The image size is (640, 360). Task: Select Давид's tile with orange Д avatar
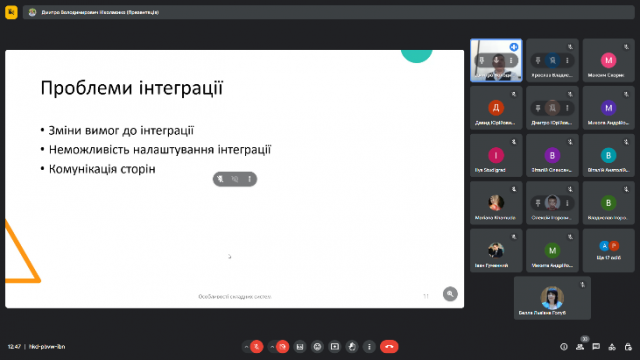pyautogui.click(x=496, y=108)
